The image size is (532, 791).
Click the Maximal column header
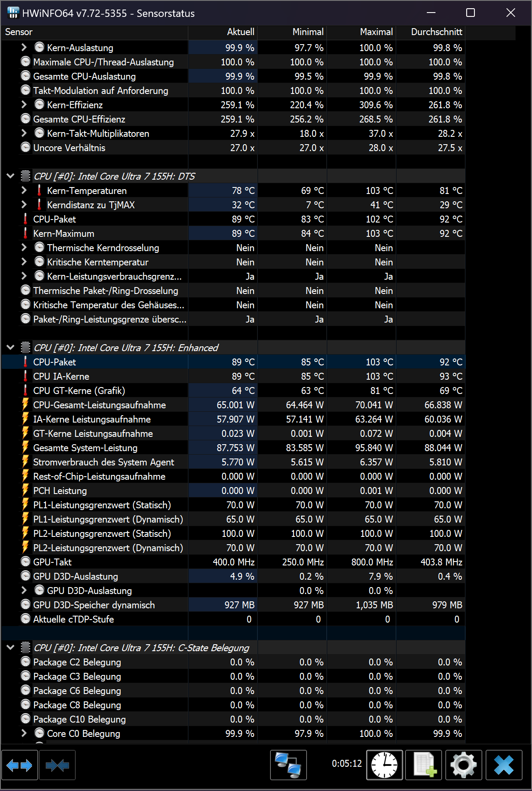[x=361, y=32]
